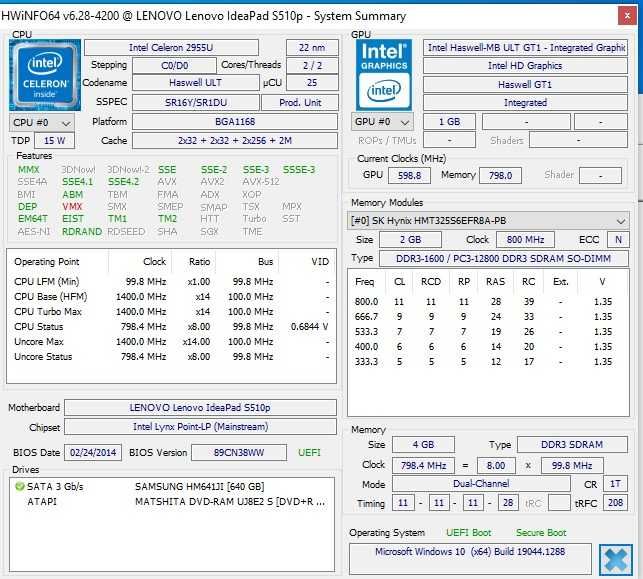Select the CPU LFM (Min) row
The height and width of the screenshot is (579, 643).
pos(171,282)
